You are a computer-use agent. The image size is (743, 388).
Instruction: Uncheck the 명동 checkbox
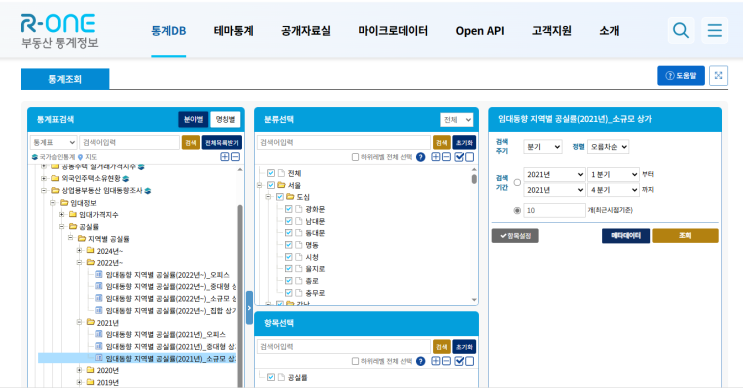coord(289,245)
